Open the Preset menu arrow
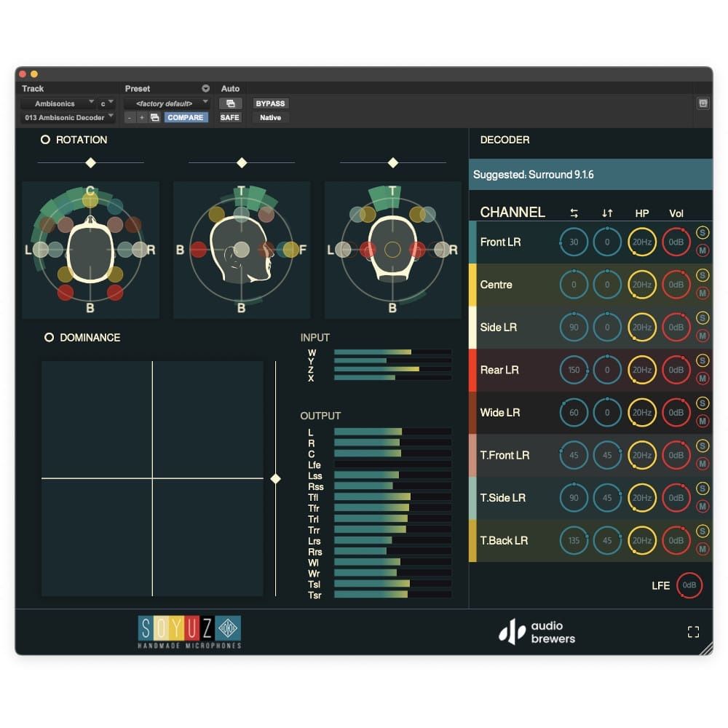This screenshot has width=728, height=728. point(206,88)
